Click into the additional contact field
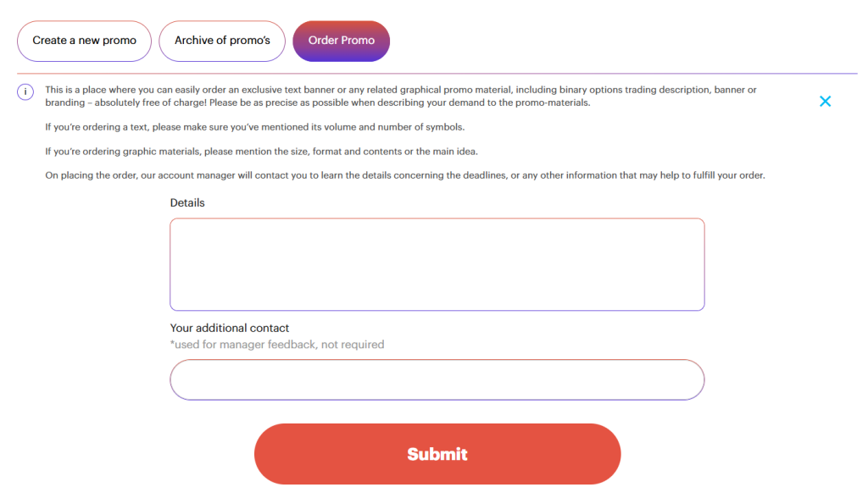This screenshot has width=868, height=487. (437, 379)
